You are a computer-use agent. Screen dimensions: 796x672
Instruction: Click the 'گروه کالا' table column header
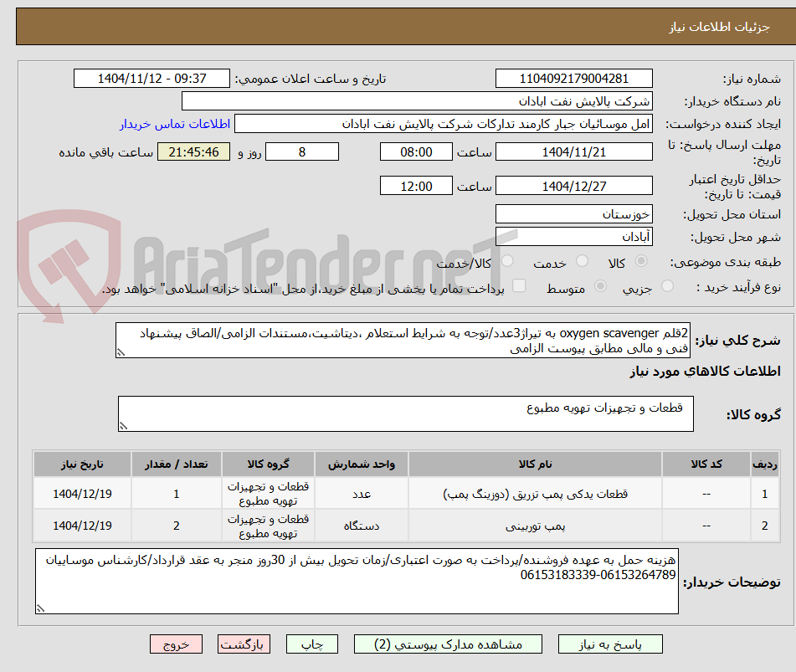268,464
